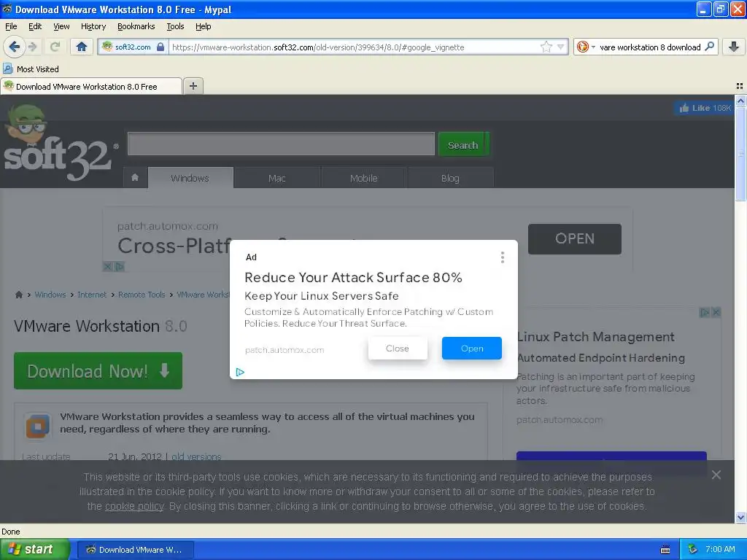Open the search engine selector dropdown
Image resolution: width=747 pixels, height=560 pixels.
pos(586,47)
